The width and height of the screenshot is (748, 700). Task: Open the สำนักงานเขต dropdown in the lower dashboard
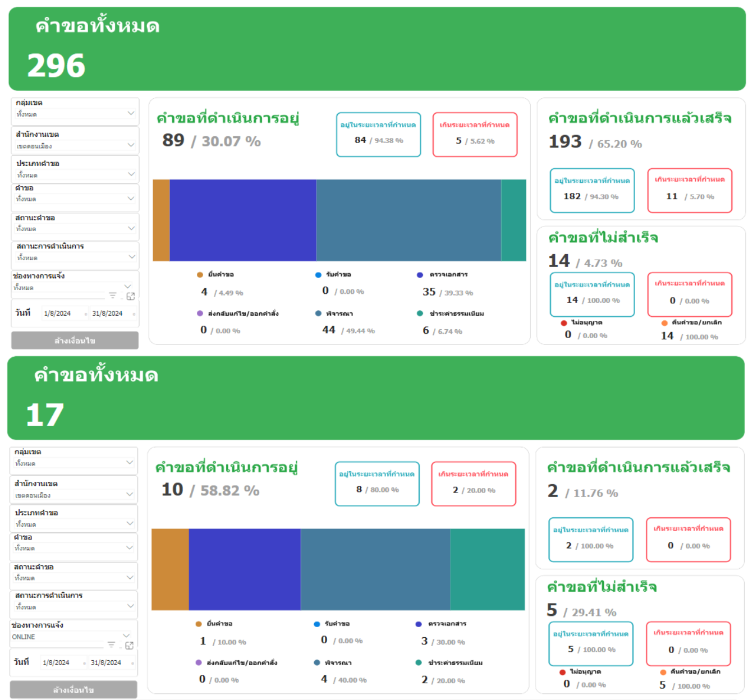pos(130,495)
